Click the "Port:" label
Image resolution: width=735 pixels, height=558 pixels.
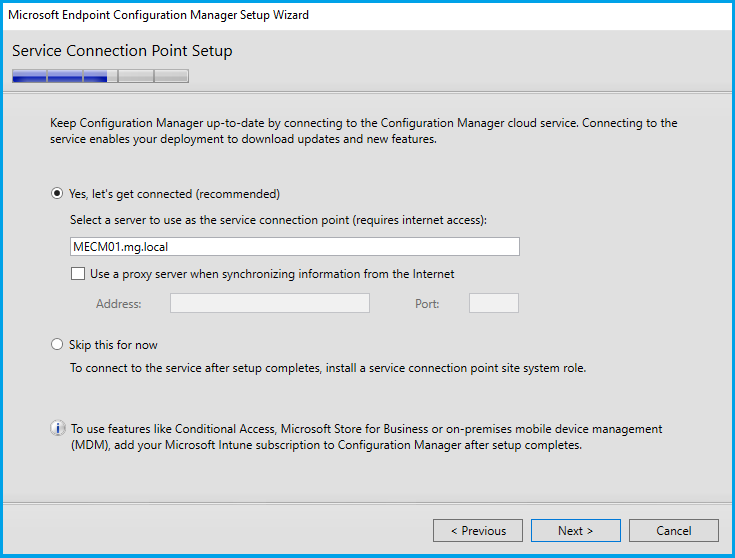click(427, 304)
